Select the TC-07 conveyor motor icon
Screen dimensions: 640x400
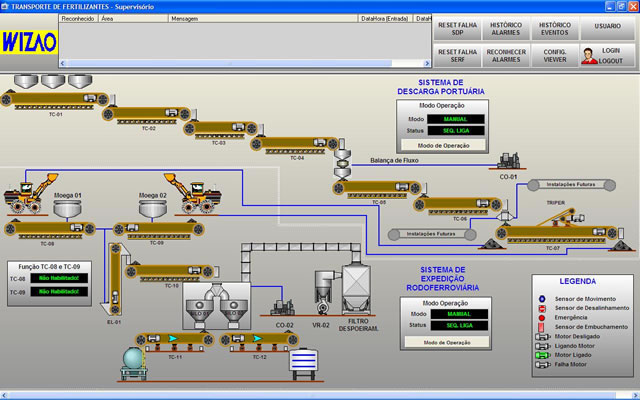point(599,231)
